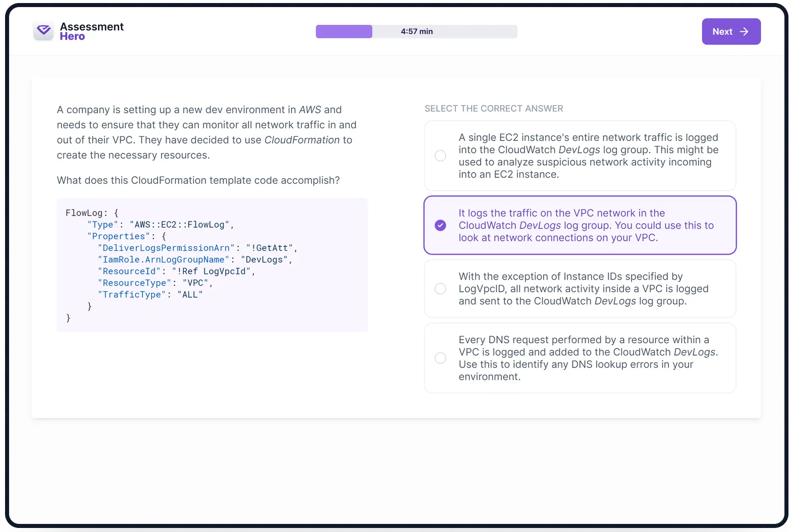Go to the next question with Next button
This screenshot has width=792, height=532.
pos(731,31)
